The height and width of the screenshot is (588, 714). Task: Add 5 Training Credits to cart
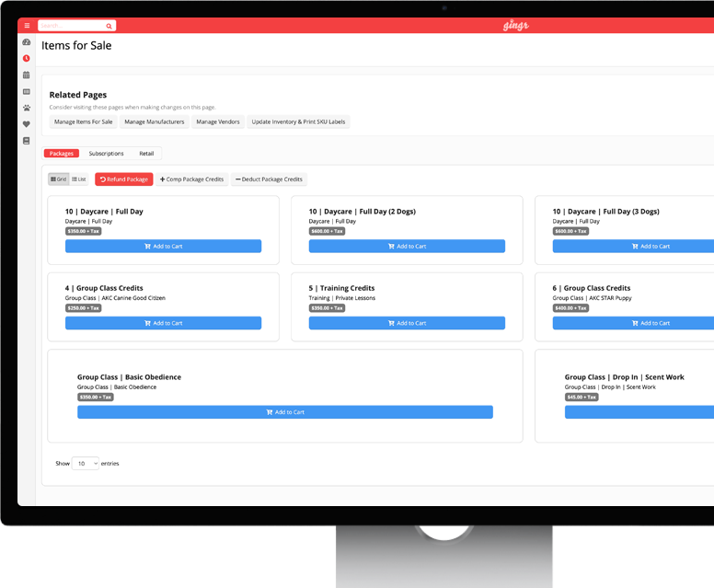(407, 323)
